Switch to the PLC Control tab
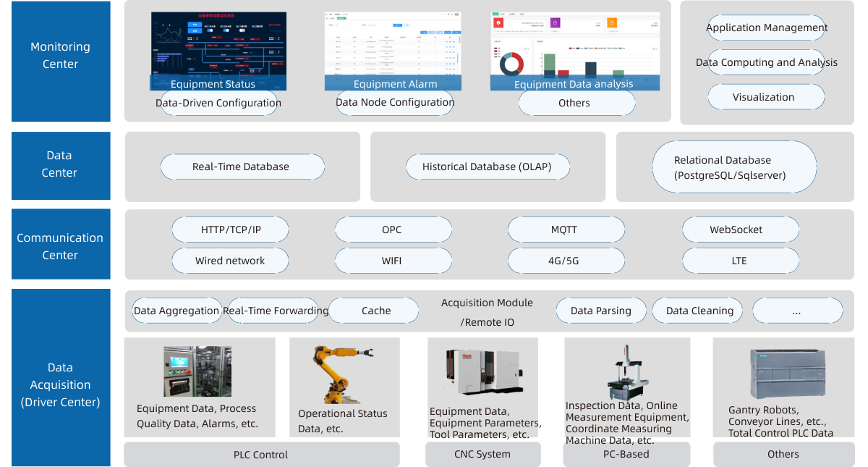Viewport: 868px width, 467px height. [261, 454]
